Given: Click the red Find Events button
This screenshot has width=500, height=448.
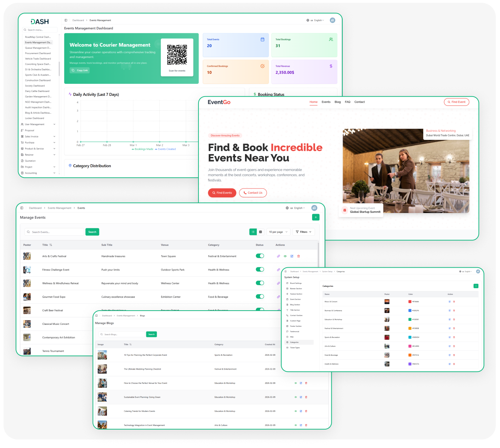Looking at the screenshot, I should click(x=222, y=193).
